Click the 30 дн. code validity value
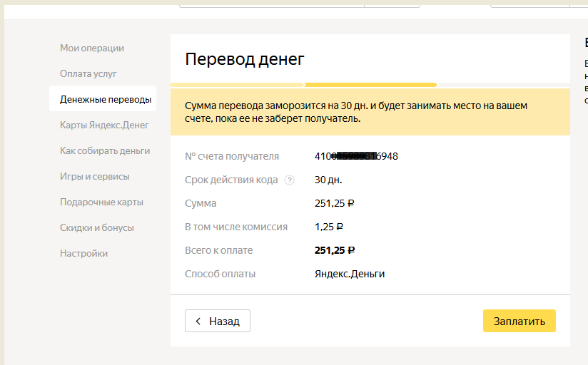The width and height of the screenshot is (588, 365). [328, 180]
